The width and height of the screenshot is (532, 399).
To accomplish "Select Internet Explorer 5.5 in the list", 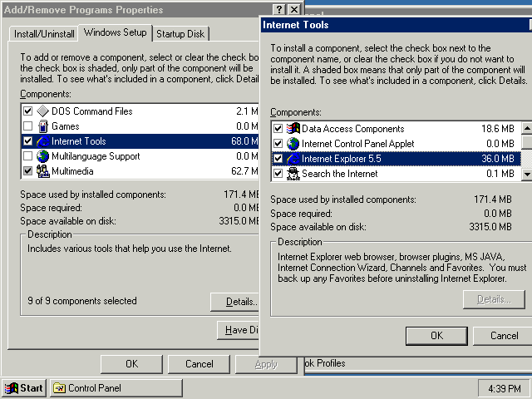I will pyautogui.click(x=397, y=159).
